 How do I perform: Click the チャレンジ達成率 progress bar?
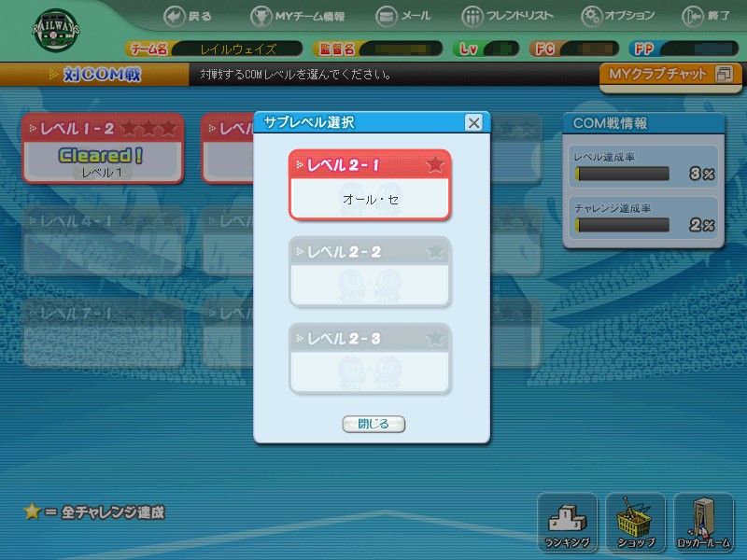tap(623, 225)
